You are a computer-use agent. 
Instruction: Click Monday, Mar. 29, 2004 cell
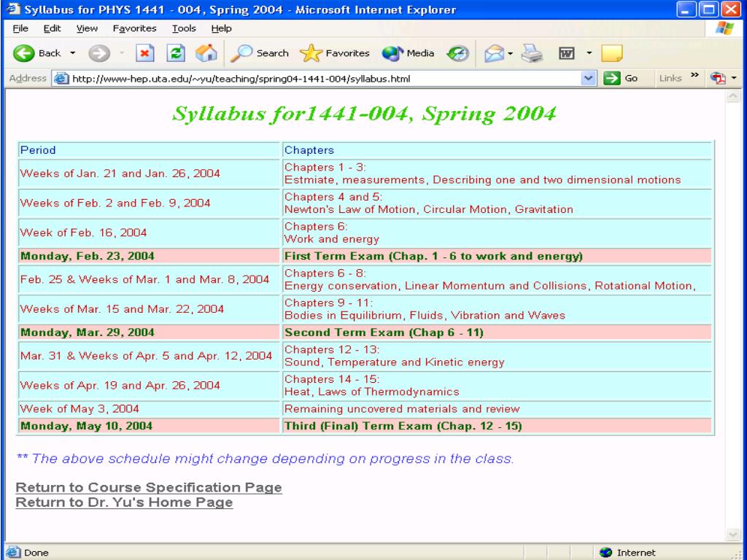pyautogui.click(x=149, y=332)
